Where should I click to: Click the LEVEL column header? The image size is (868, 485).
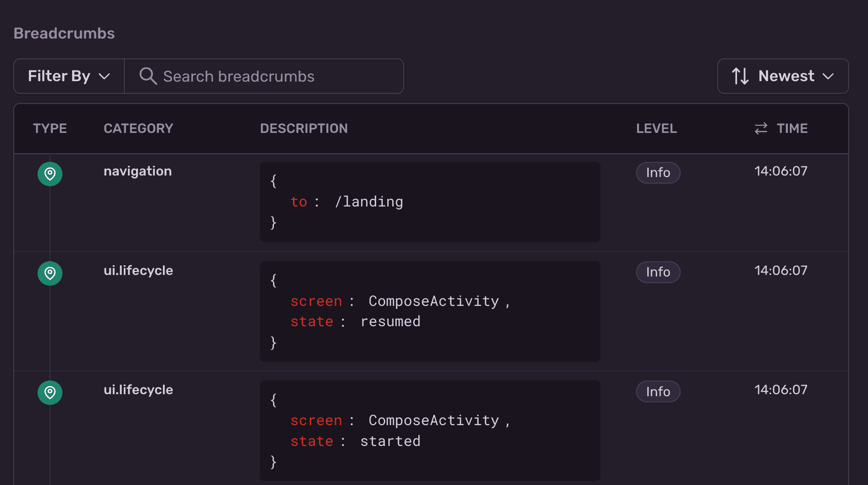656,128
